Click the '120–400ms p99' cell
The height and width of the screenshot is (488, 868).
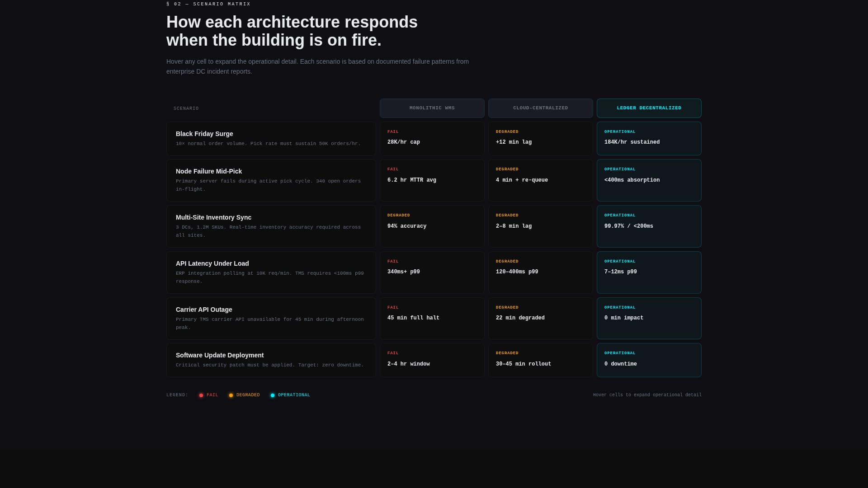[540, 272]
